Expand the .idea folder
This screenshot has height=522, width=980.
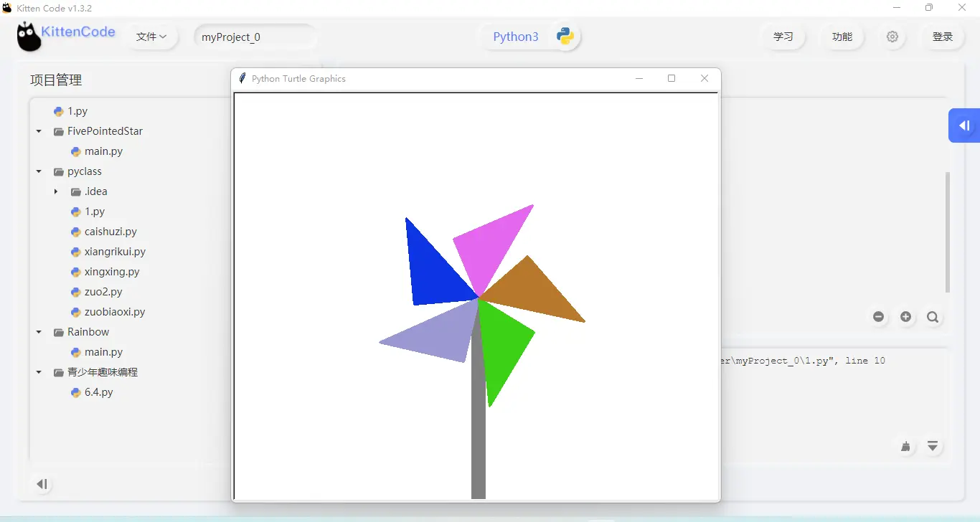coord(56,191)
